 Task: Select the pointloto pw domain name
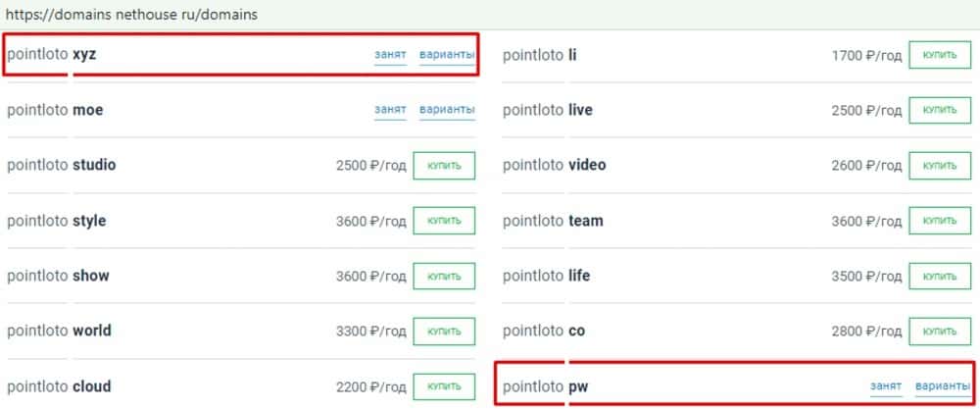[x=547, y=386]
